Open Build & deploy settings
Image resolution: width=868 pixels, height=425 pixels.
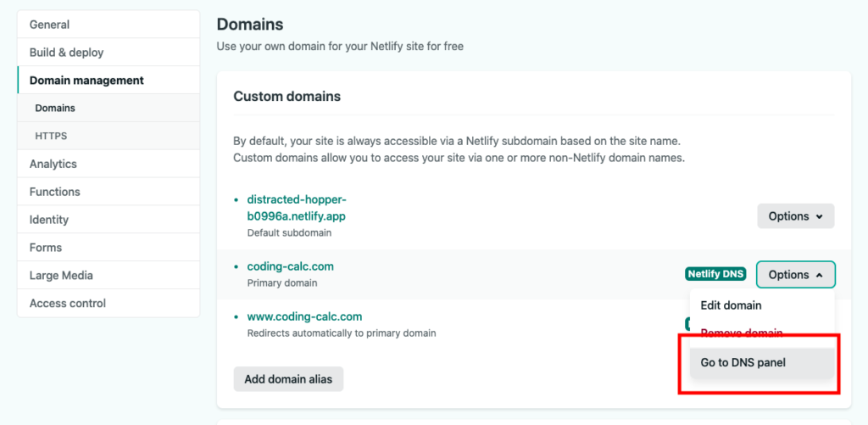[108, 52]
